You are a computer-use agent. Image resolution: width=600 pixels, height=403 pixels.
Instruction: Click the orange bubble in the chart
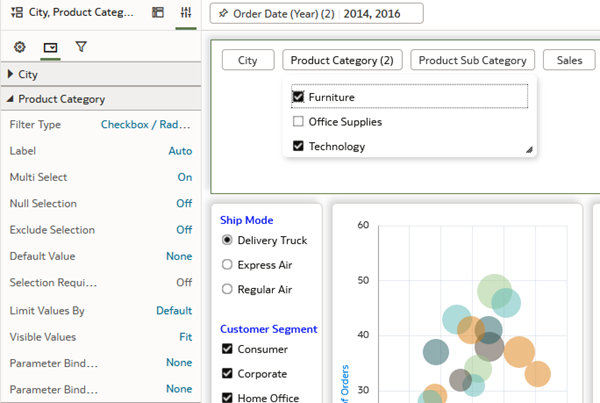click(x=520, y=352)
